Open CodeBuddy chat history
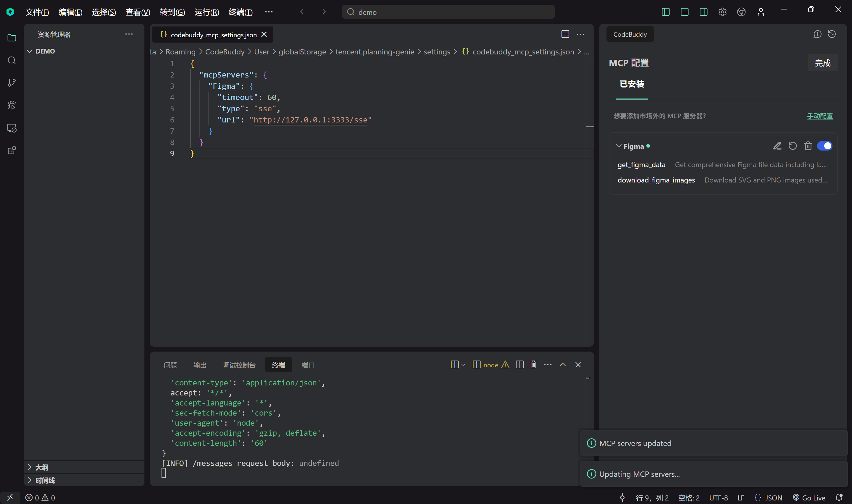 [832, 34]
